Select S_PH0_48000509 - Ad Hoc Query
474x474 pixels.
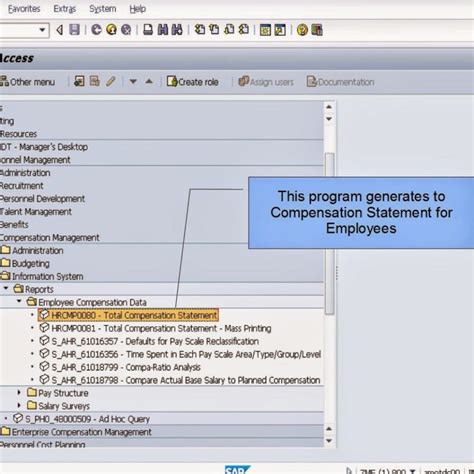(81, 419)
